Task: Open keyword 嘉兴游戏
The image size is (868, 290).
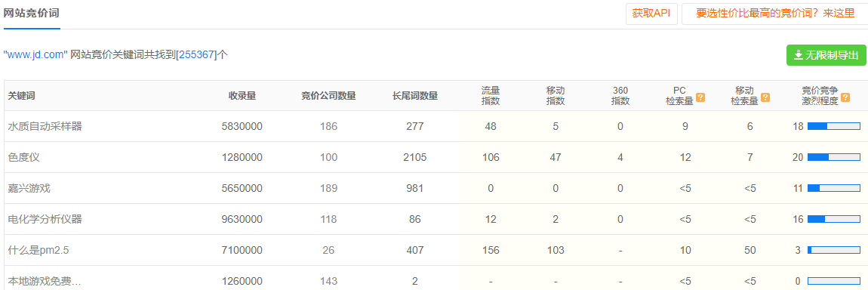Action: [29, 188]
